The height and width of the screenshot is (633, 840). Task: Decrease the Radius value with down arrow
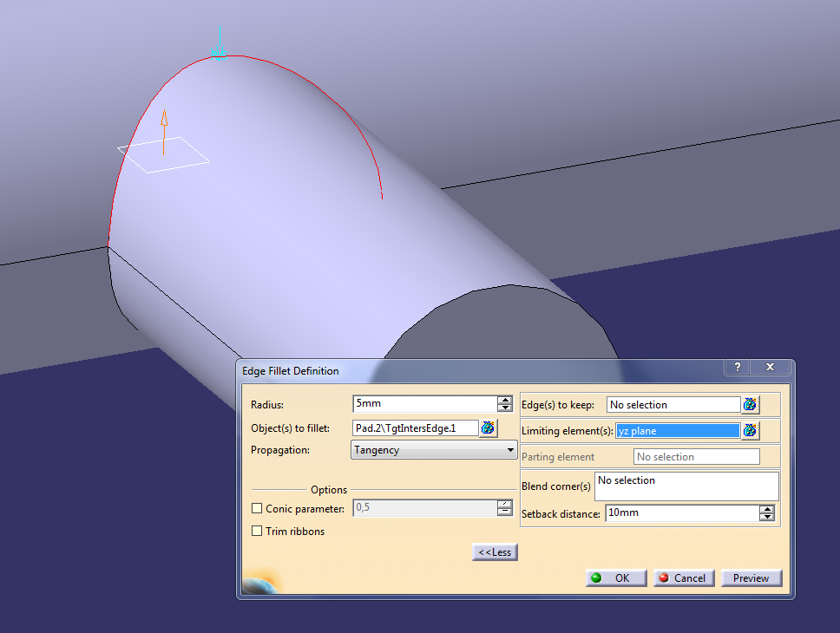click(505, 408)
